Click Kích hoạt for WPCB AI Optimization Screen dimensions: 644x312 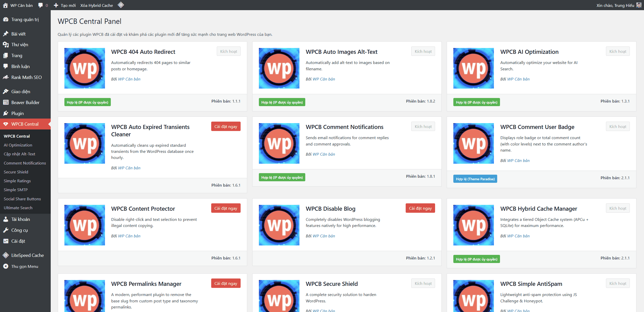click(618, 51)
